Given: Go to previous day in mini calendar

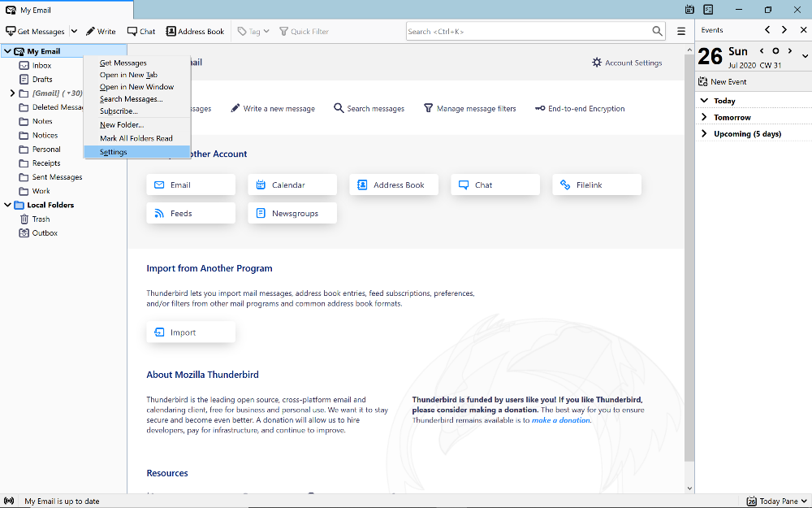Looking at the screenshot, I should 762,50.
